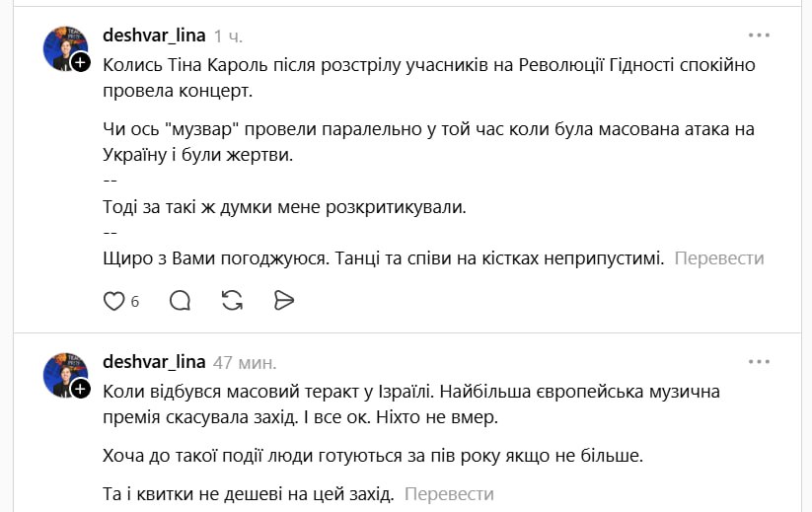
Task: Open the '47 мин.' timestamp link
Action: coord(245,362)
